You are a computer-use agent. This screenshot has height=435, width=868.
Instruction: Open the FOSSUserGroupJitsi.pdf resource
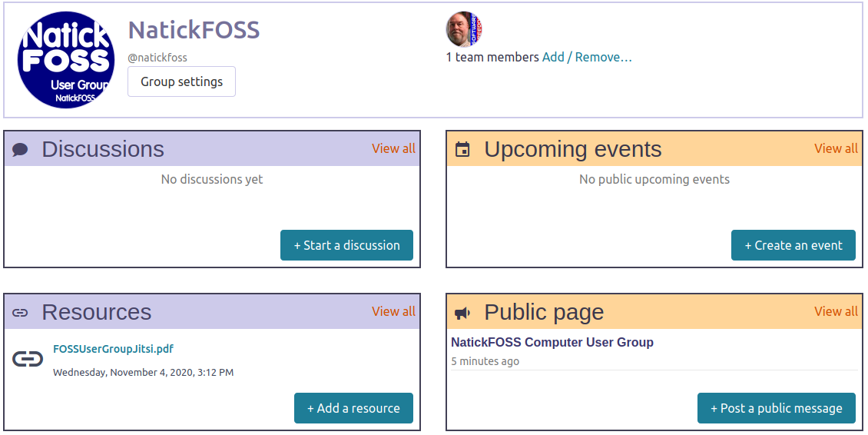(113, 349)
